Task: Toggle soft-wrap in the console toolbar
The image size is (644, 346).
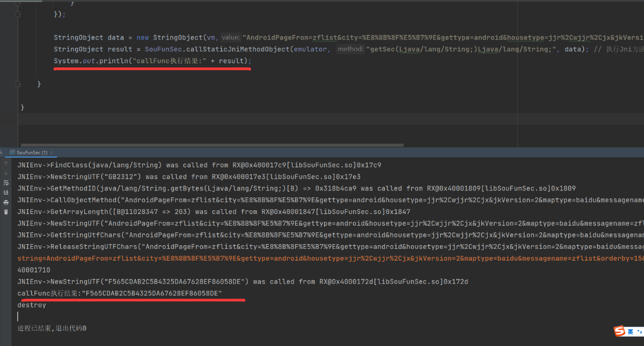Action: (6, 183)
